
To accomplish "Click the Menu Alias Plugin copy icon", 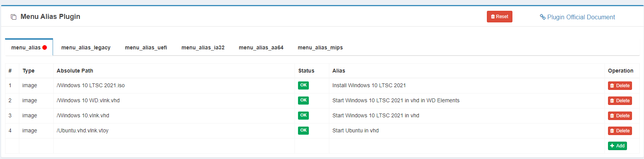I will [14, 17].
